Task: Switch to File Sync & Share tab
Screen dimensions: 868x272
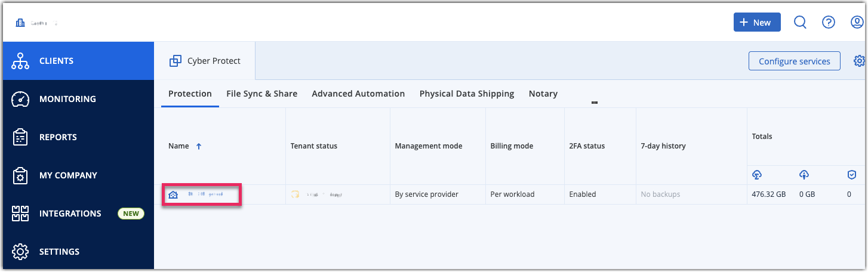Action: (x=261, y=94)
